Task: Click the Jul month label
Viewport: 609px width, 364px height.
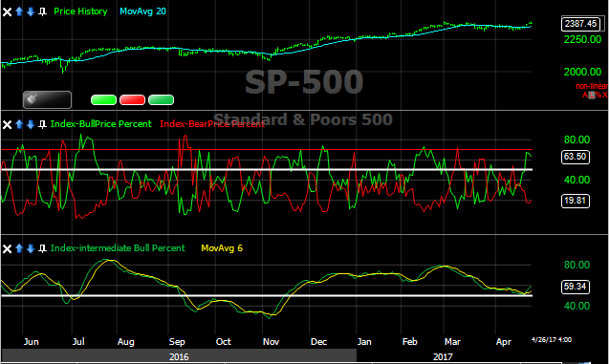Action: click(78, 342)
